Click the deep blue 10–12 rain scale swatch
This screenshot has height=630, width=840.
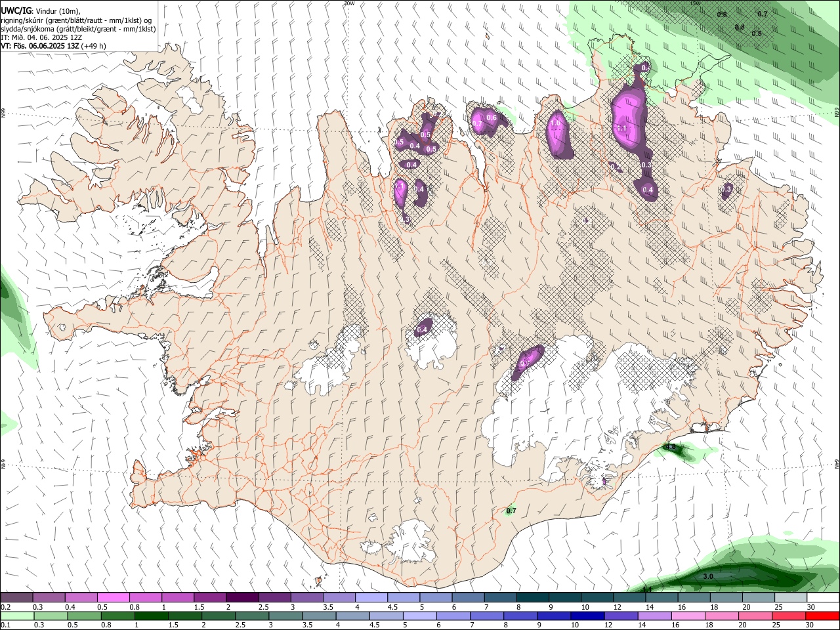[x=587, y=616]
